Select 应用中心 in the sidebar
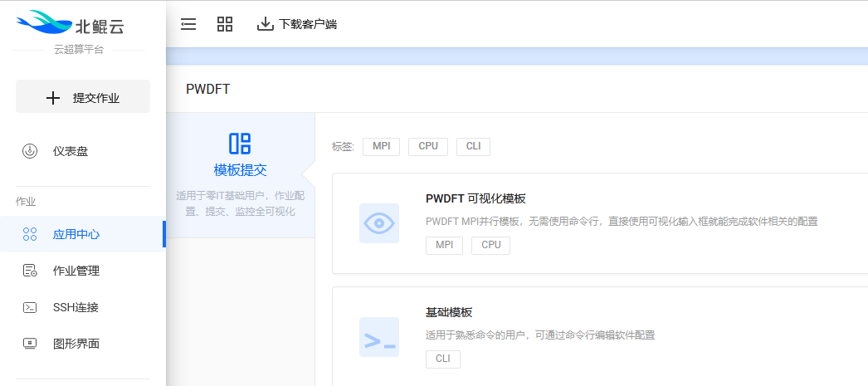 tap(83, 234)
